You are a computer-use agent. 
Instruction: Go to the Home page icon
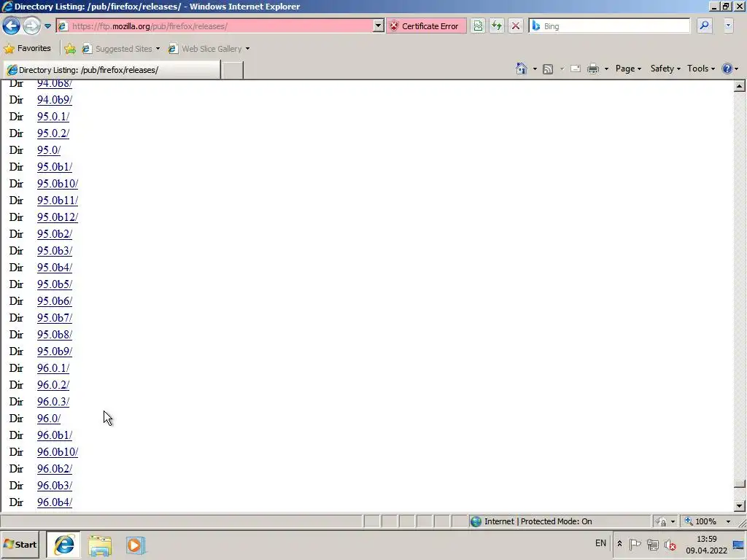pyautogui.click(x=521, y=69)
